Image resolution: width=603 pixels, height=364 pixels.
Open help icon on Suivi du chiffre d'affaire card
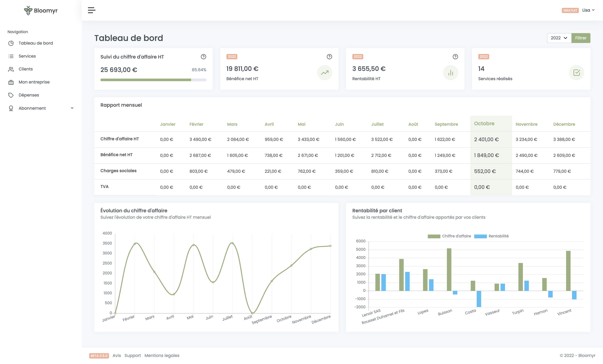click(203, 57)
